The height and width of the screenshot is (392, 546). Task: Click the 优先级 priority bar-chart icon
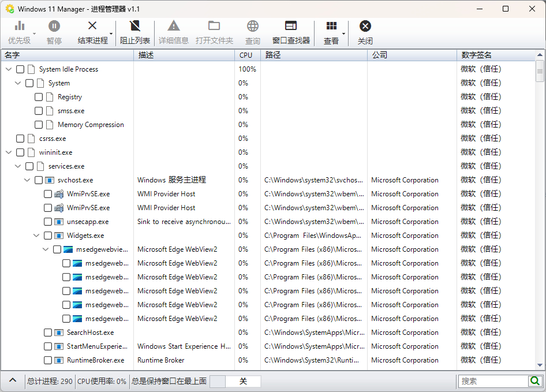(x=20, y=26)
